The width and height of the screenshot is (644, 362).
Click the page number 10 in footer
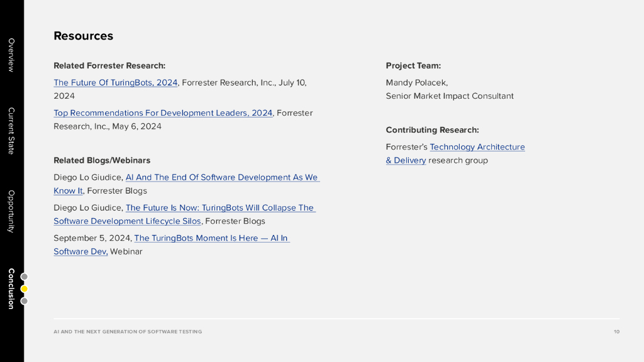pyautogui.click(x=616, y=331)
